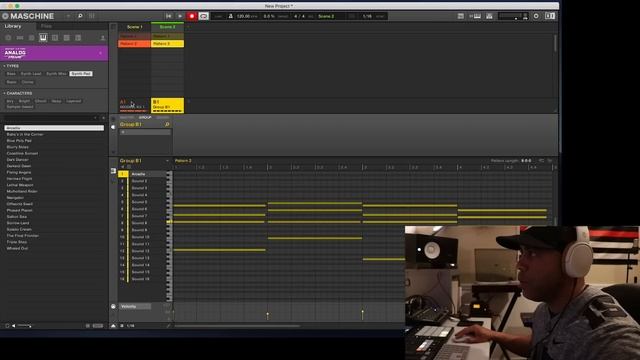Toggle the user content icon in browser
The width and height of the screenshot is (640, 360).
[x=102, y=38]
